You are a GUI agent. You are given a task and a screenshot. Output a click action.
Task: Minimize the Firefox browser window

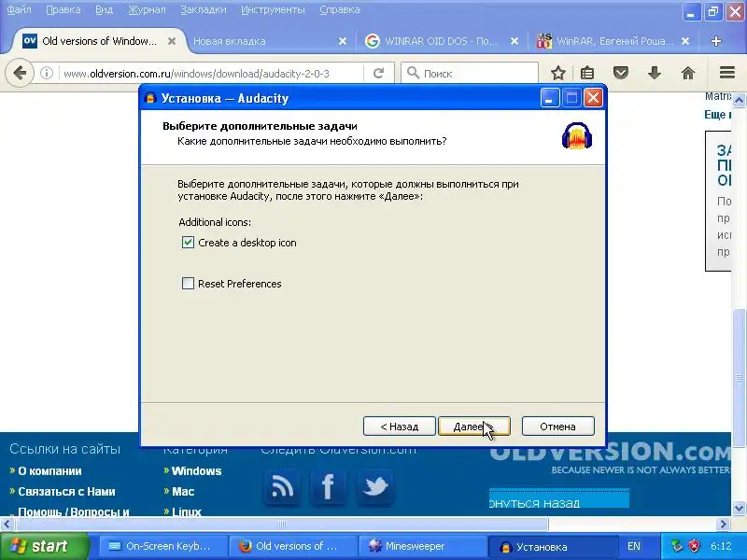691,12
